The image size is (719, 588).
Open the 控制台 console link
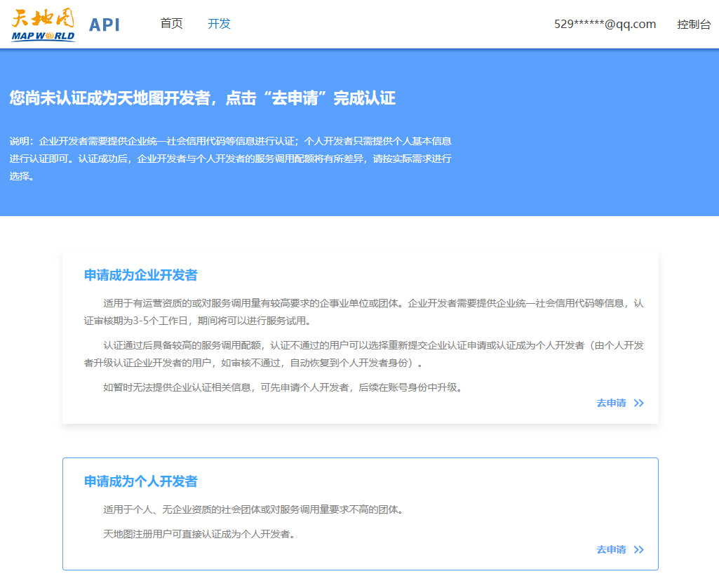[x=694, y=24]
